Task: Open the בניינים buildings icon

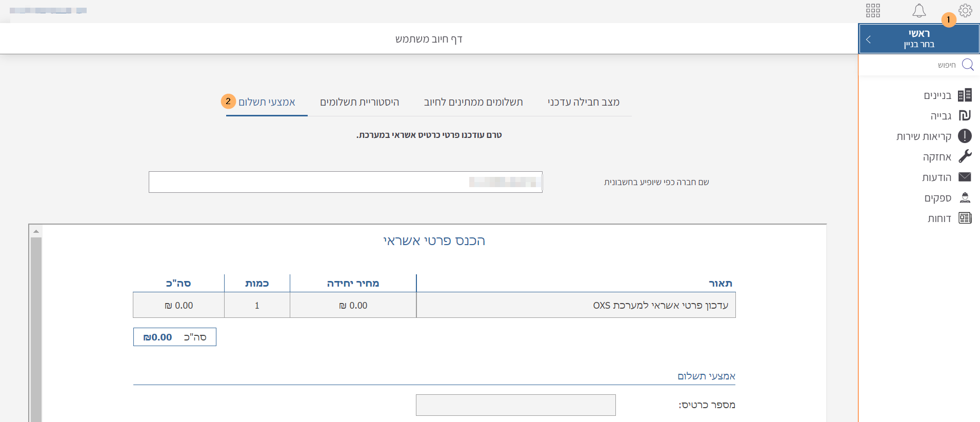Action: coord(965,95)
